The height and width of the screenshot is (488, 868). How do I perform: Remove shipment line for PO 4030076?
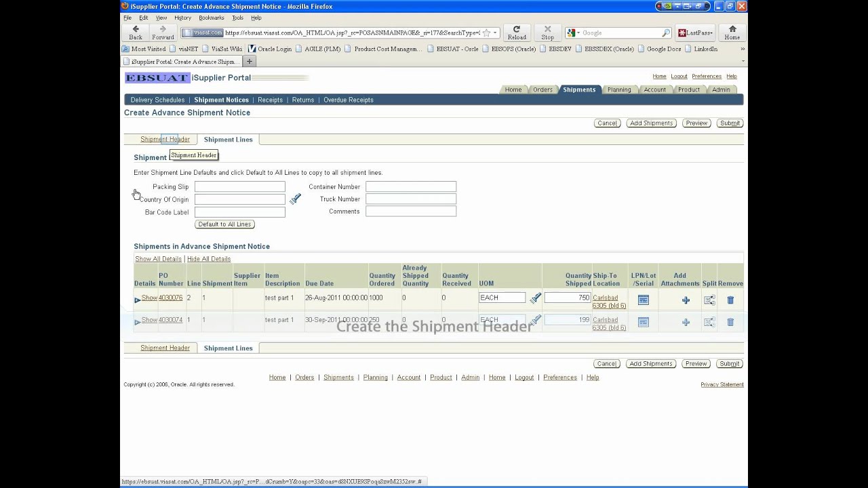click(x=730, y=300)
